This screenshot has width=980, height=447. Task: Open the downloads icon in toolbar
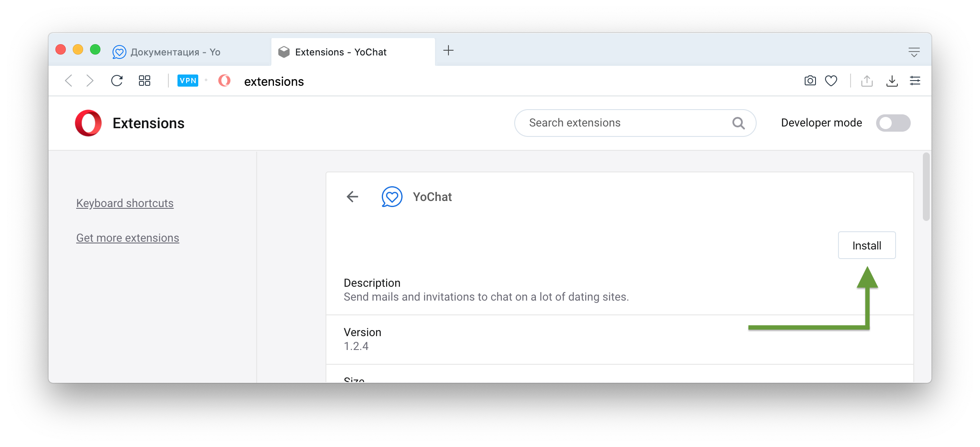[892, 81]
